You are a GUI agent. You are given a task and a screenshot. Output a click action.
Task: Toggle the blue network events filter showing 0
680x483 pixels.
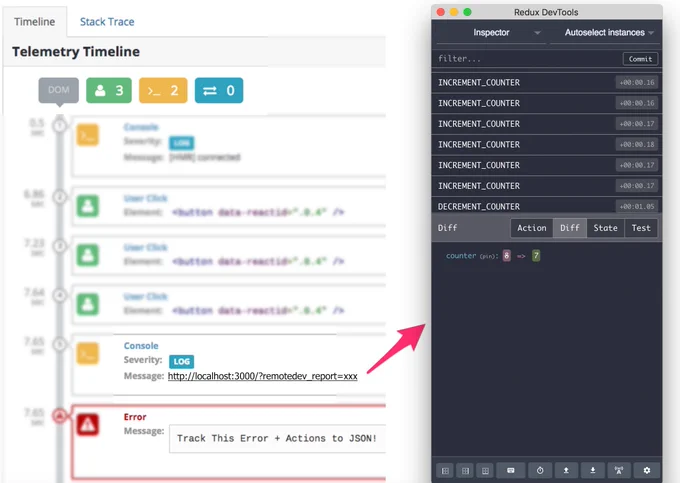[219, 90]
